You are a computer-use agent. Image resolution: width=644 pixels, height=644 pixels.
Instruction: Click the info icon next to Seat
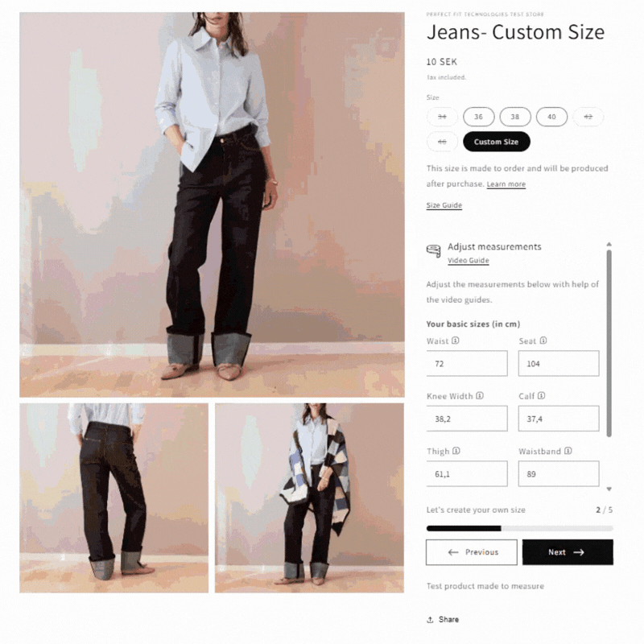coord(543,341)
